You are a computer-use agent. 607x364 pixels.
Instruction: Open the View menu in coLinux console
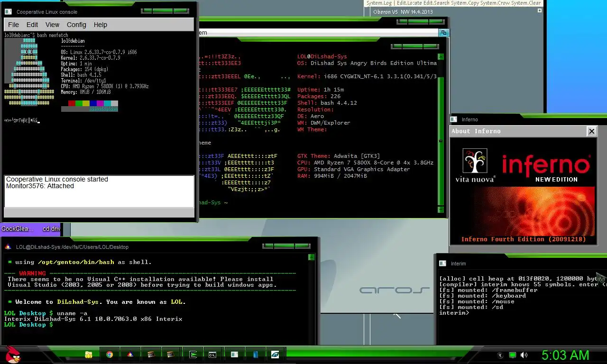(52, 25)
